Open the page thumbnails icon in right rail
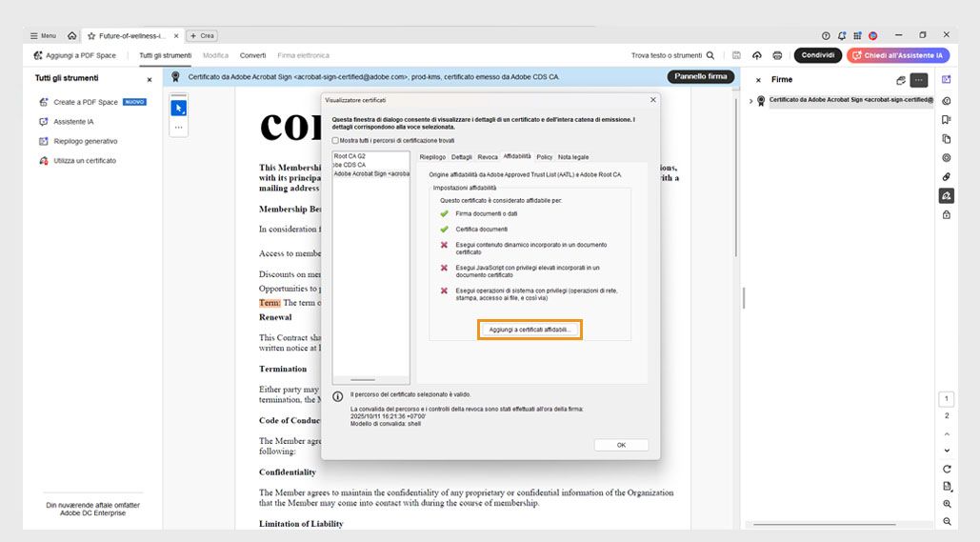980x542 pixels. 947,139
